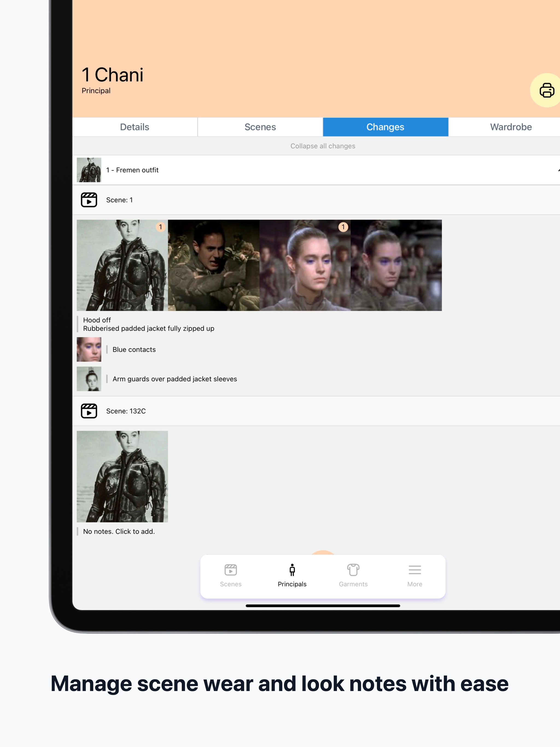Open Garments in bottom navigation
This screenshot has height=747, width=560.
353,576
